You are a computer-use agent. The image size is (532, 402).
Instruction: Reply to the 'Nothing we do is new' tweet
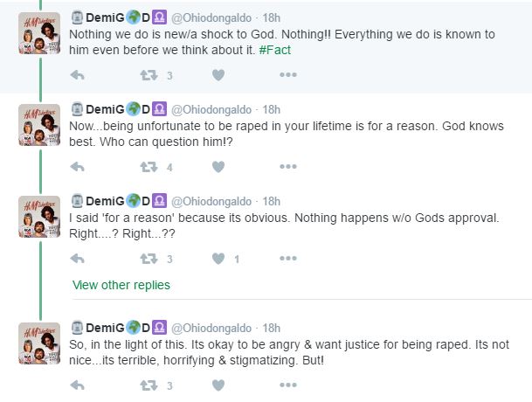77,75
